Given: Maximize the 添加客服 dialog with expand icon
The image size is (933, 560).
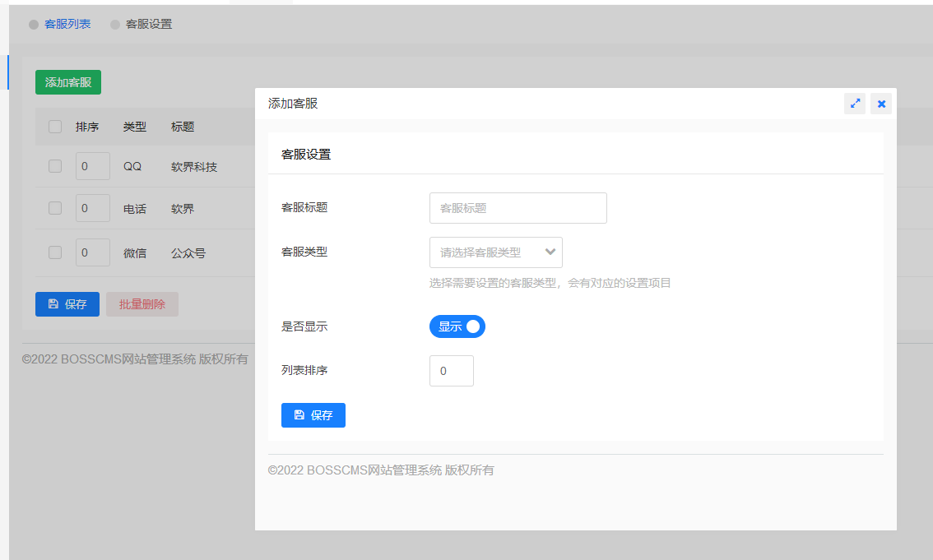Looking at the screenshot, I should tap(855, 104).
